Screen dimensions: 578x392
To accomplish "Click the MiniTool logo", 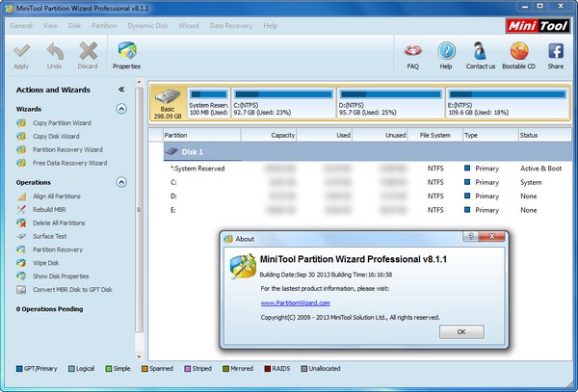I will 538,26.
